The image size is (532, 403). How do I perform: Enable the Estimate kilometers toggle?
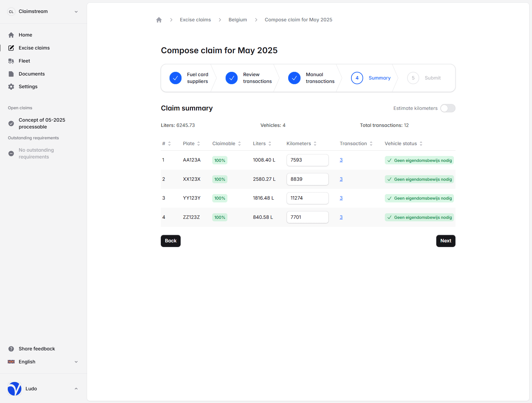point(448,108)
